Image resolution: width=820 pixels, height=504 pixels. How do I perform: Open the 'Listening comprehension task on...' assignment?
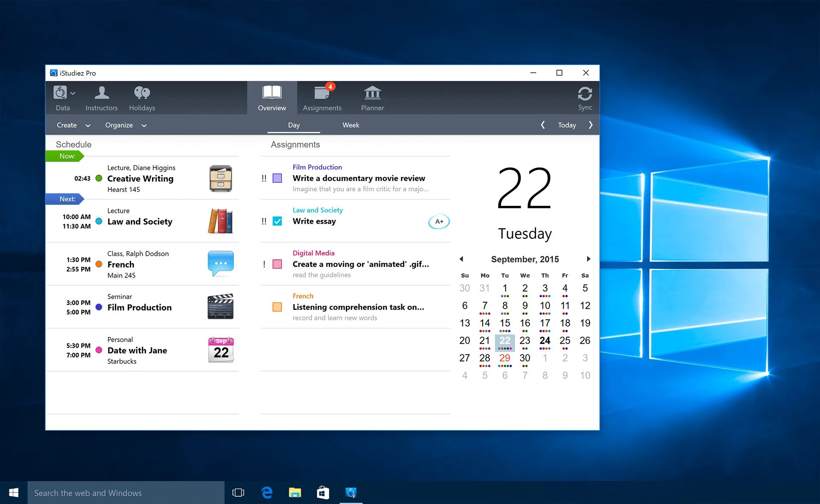pos(358,307)
